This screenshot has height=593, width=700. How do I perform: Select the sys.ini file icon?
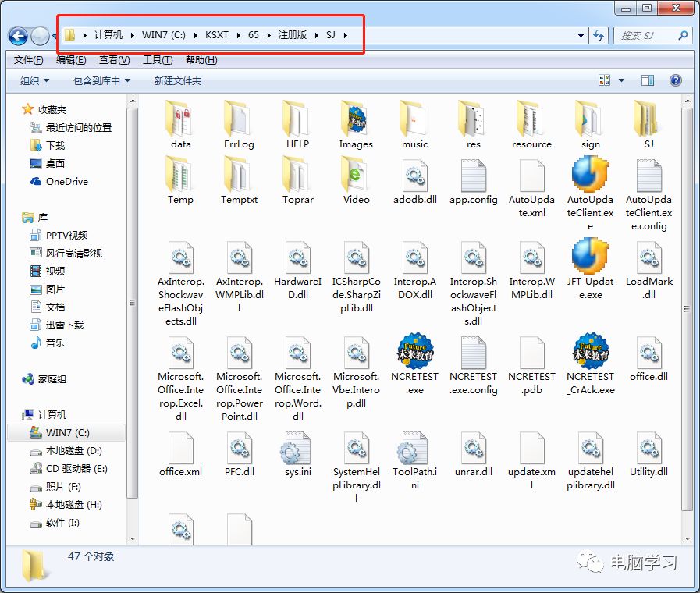[x=297, y=449]
